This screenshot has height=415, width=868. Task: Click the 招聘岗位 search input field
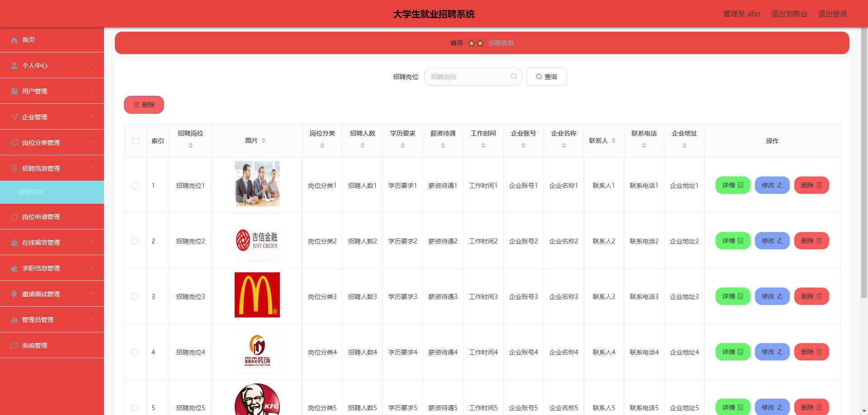click(473, 77)
